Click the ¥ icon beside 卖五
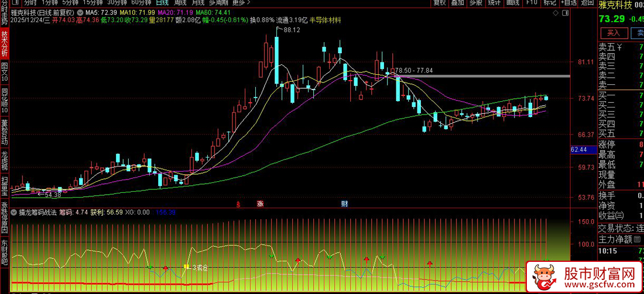The height and width of the screenshot is (294, 644). coord(620,47)
